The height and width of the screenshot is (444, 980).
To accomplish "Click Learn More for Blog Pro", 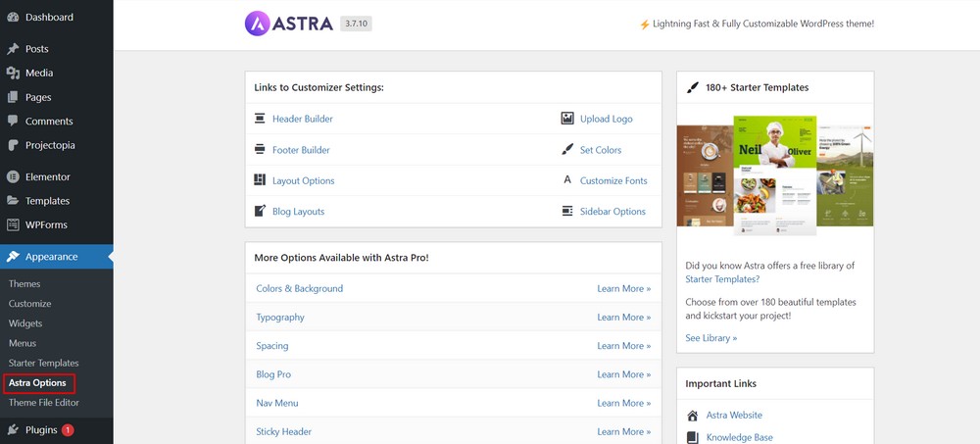I will (623, 374).
